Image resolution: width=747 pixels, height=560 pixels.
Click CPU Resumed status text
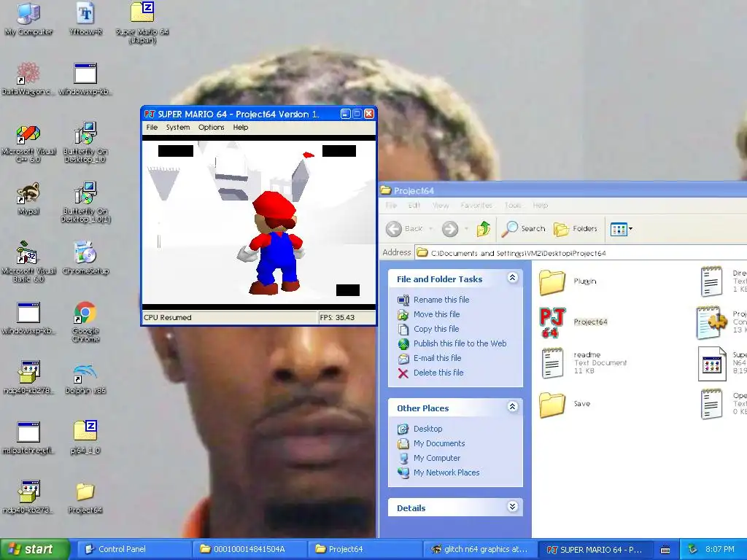[x=168, y=318]
